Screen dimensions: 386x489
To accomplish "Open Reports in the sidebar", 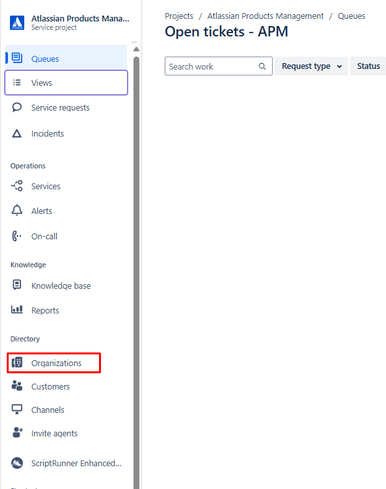I will coord(45,310).
